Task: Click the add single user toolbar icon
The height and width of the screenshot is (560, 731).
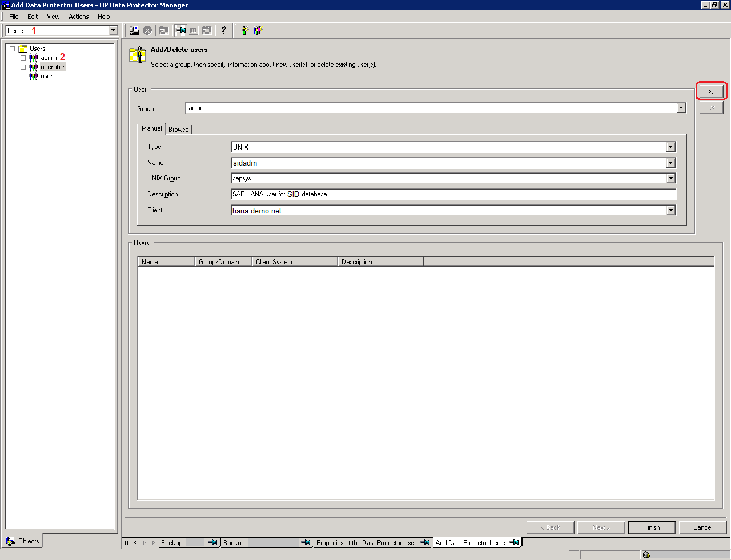Action: pyautogui.click(x=244, y=30)
